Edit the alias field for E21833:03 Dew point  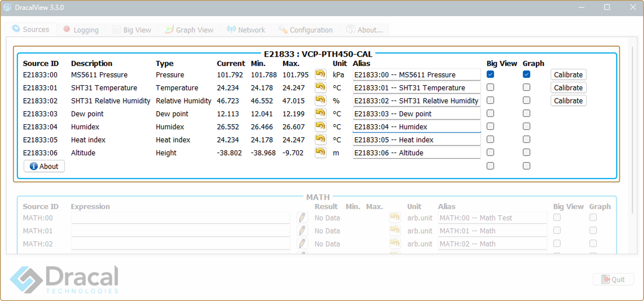click(x=417, y=114)
